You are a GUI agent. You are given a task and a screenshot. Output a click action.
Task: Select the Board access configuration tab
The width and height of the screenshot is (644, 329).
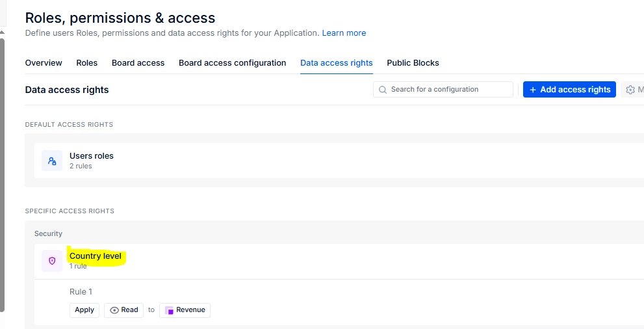(232, 63)
